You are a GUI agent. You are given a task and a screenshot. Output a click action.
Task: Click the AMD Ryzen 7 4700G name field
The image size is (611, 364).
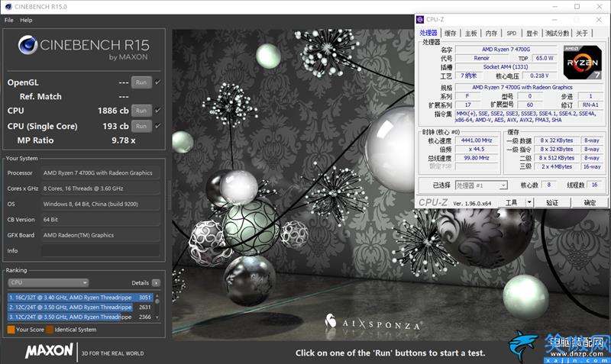tap(506, 50)
